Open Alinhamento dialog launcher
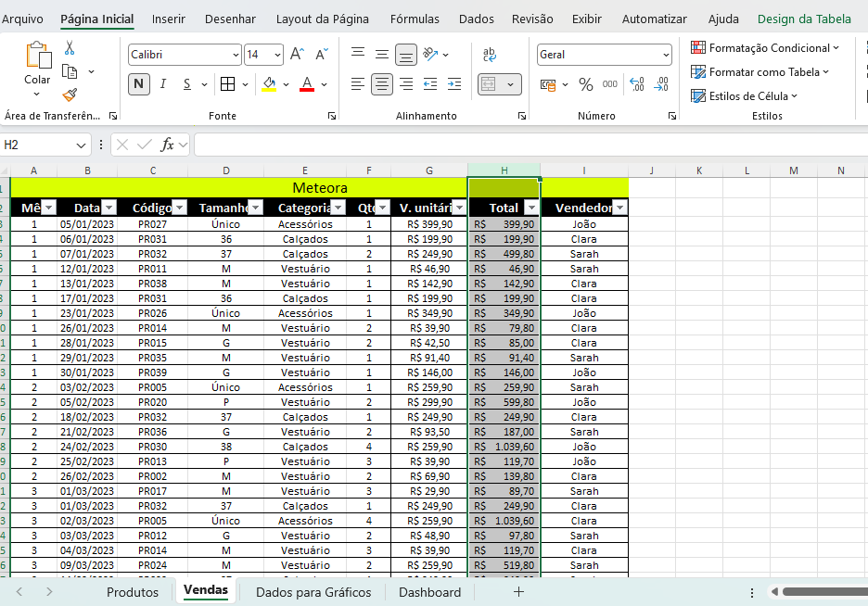This screenshot has width=868, height=606. 522,116
